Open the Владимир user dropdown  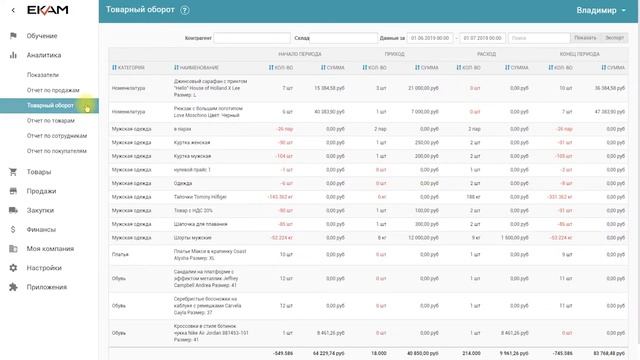(x=601, y=10)
